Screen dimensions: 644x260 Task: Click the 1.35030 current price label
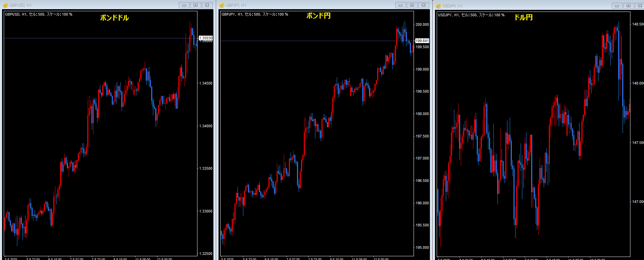click(x=206, y=38)
